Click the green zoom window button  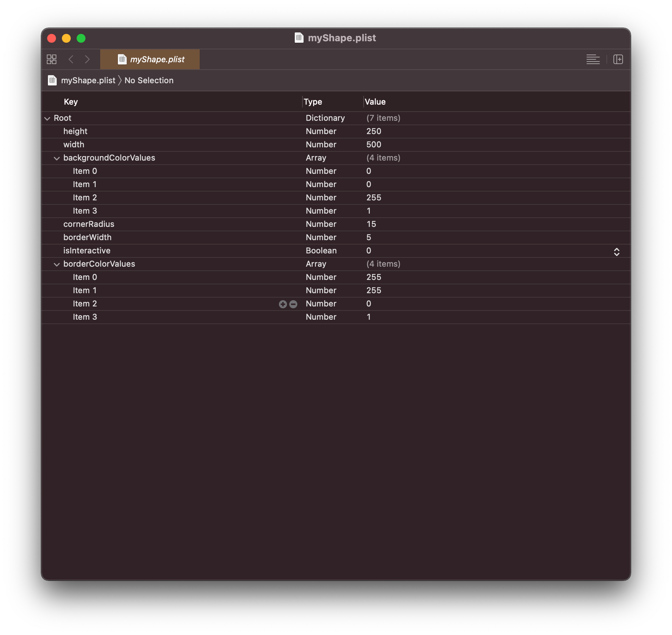(81, 38)
